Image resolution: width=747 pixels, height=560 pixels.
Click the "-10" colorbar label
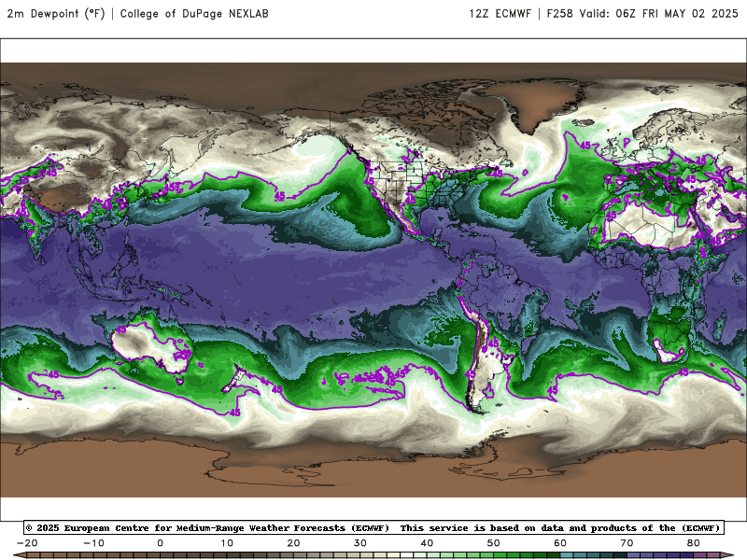pyautogui.click(x=93, y=543)
